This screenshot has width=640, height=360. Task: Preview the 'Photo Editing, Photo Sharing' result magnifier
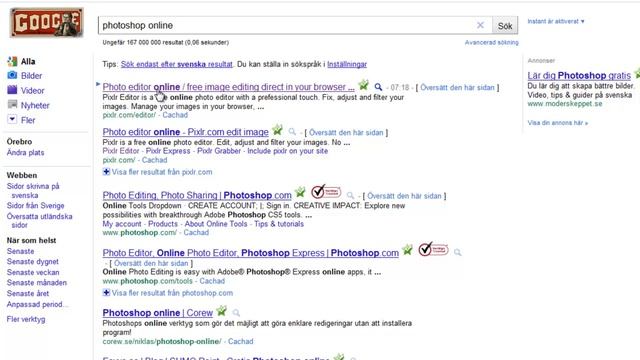(351, 196)
